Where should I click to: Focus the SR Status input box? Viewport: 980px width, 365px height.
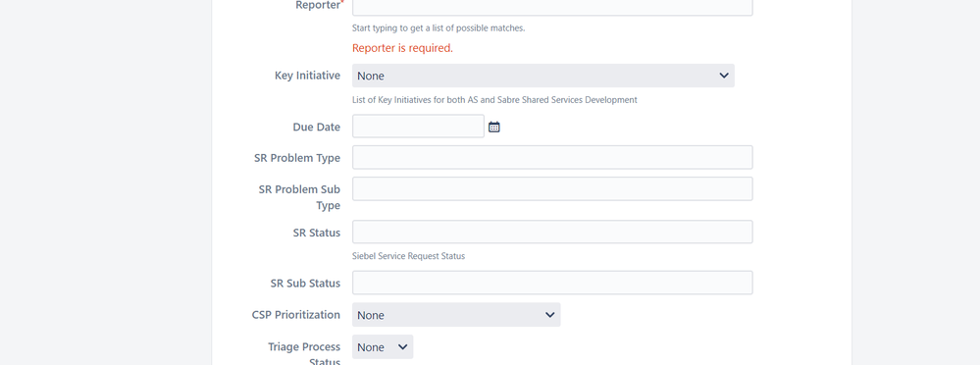pyautogui.click(x=552, y=232)
